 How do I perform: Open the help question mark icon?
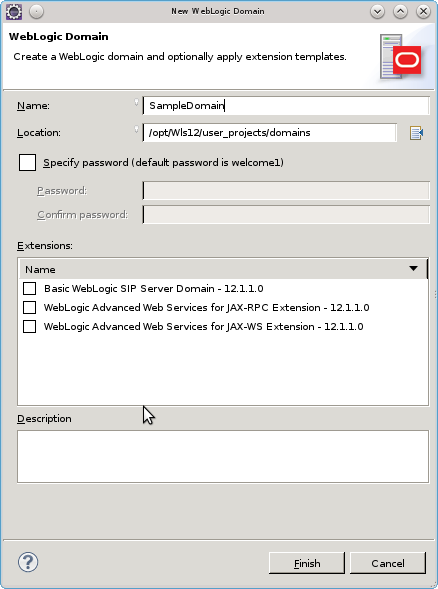coord(28,562)
